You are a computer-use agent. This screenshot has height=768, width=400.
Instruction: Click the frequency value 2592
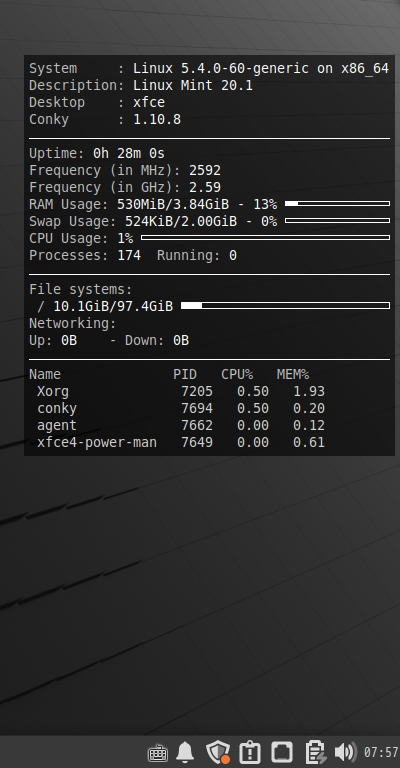pyautogui.click(x=205, y=170)
